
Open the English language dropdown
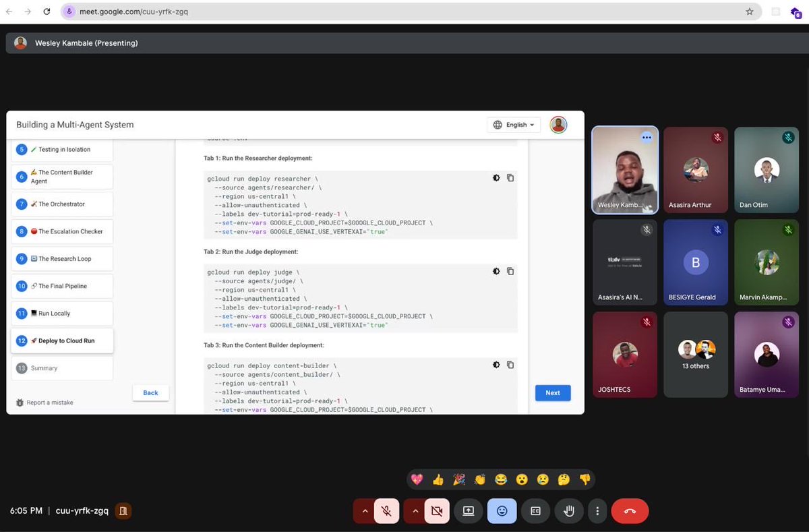coord(514,125)
